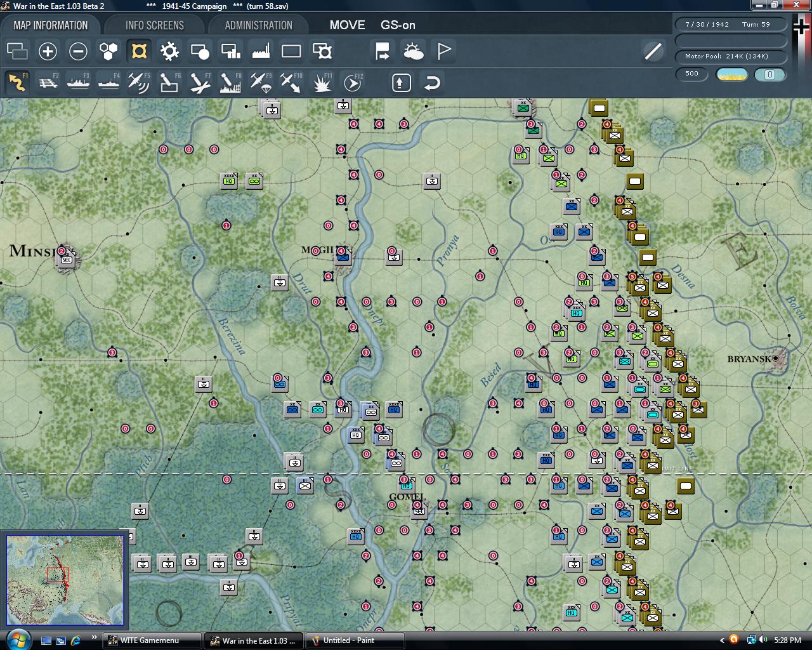Click the flag with arrow icon
812x650 pixels.
click(x=383, y=51)
